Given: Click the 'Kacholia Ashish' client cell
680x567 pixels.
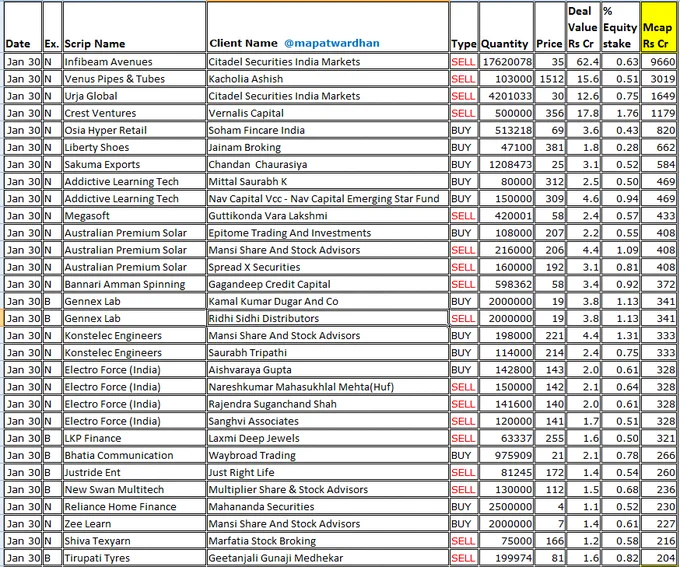Looking at the screenshot, I should pos(328,79).
